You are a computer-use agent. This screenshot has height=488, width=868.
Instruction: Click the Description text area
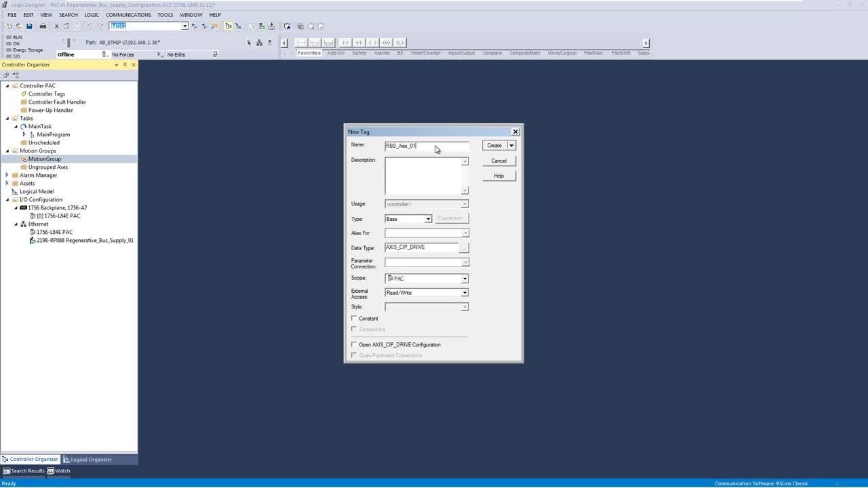click(423, 176)
